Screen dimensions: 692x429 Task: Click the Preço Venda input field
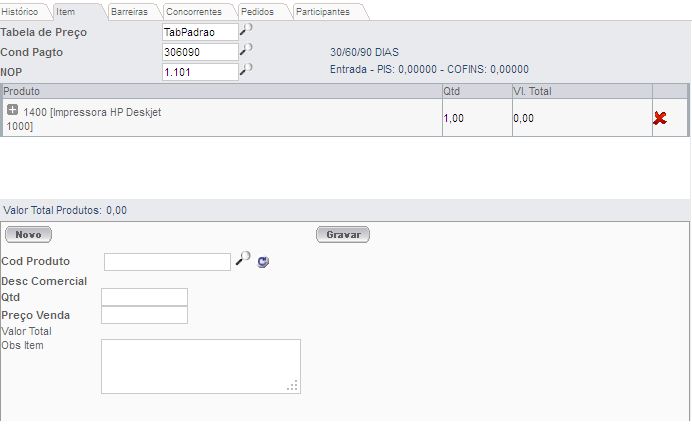144,315
